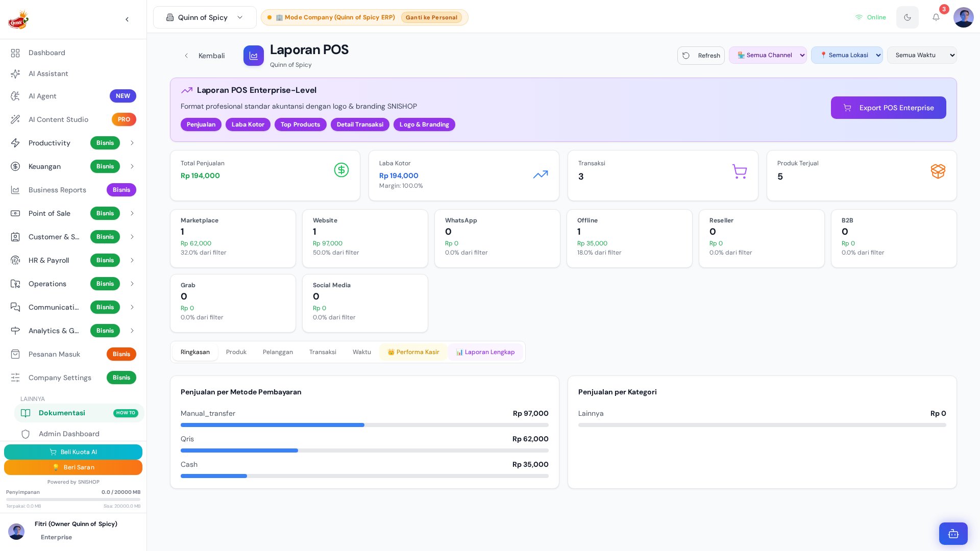Screen dimensions: 980x551
Task: Open the user profile avatar in header
Action: (964, 17)
